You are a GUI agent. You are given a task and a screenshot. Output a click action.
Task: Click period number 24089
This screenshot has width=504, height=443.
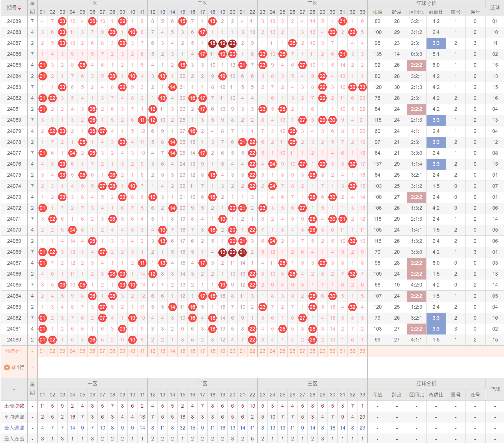coord(14,21)
